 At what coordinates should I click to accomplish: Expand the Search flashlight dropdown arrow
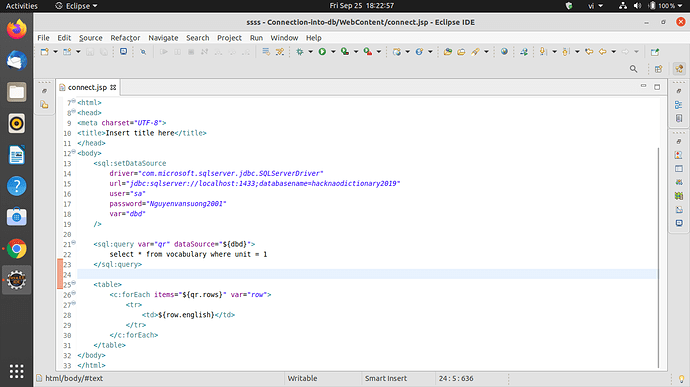tap(486, 52)
